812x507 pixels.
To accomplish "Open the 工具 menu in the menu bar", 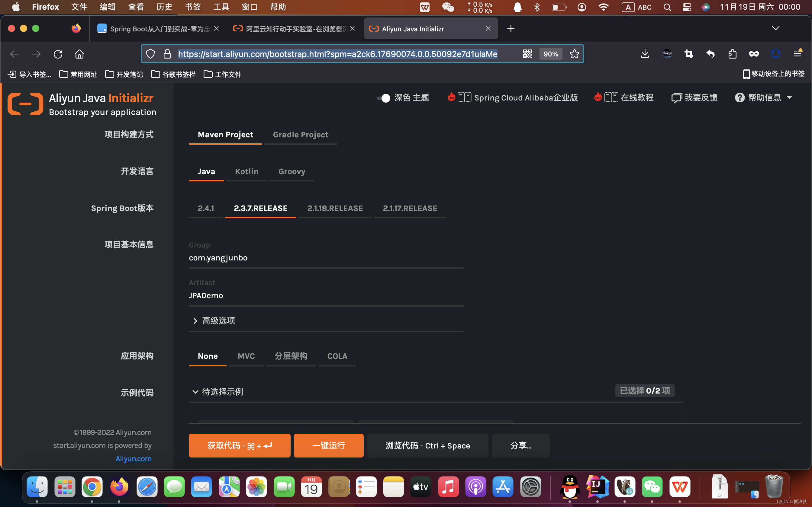I will pos(221,7).
